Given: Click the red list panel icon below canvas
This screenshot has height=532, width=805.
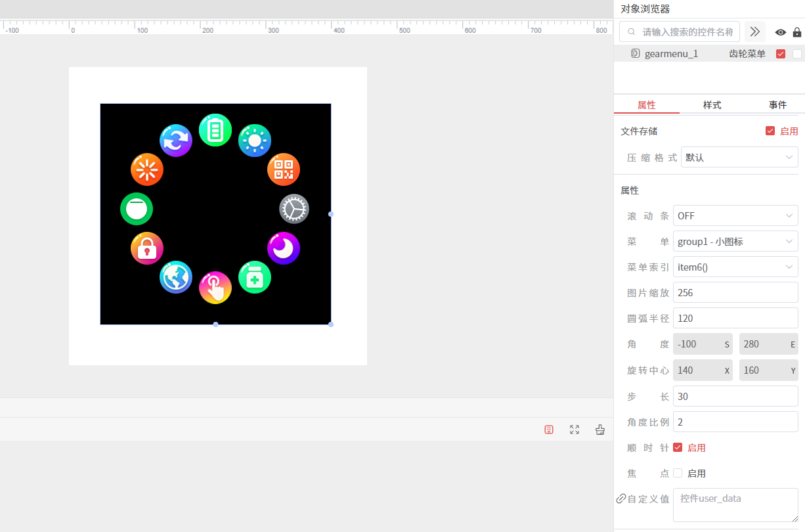Looking at the screenshot, I should pos(549,430).
